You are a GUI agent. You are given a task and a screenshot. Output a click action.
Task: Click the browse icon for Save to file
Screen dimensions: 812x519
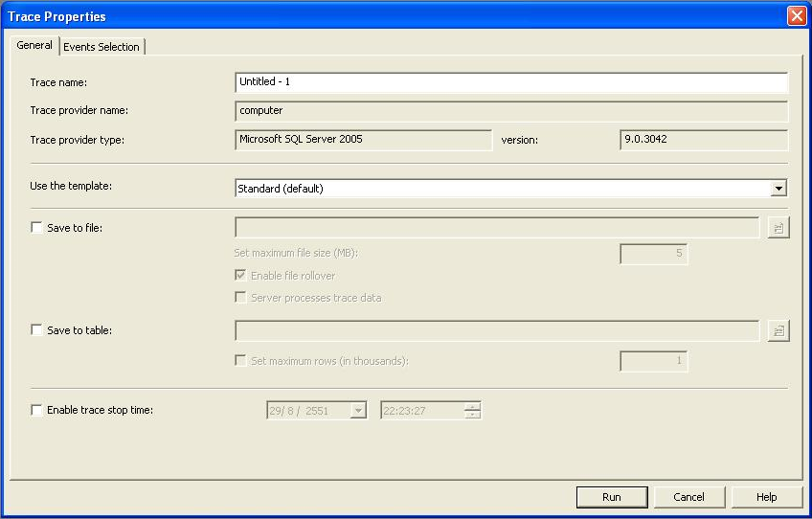[778, 228]
